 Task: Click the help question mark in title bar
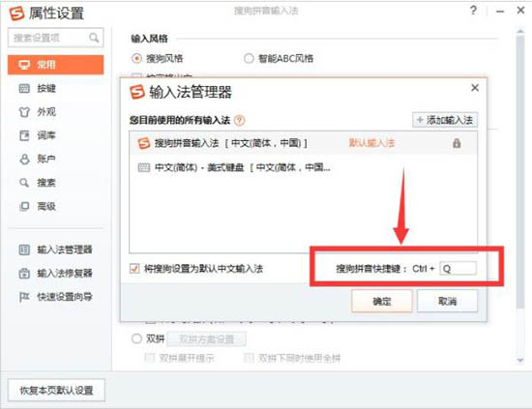coord(473,11)
